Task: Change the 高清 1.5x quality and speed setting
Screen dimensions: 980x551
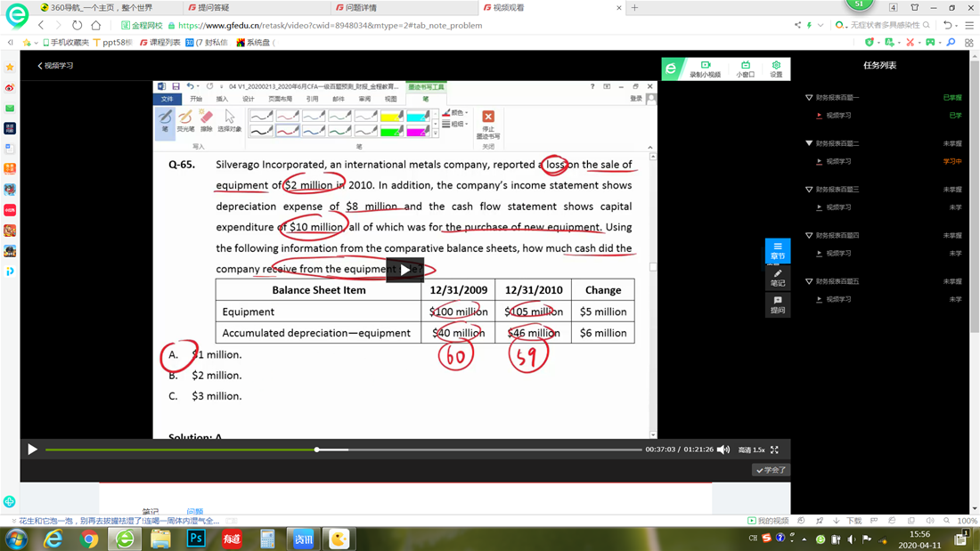Action: (x=751, y=450)
